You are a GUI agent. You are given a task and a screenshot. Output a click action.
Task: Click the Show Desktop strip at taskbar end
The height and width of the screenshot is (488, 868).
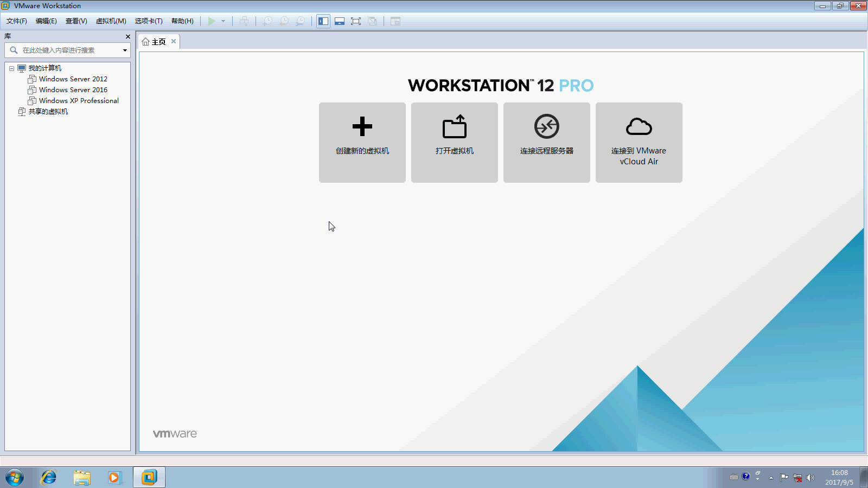[864, 478]
